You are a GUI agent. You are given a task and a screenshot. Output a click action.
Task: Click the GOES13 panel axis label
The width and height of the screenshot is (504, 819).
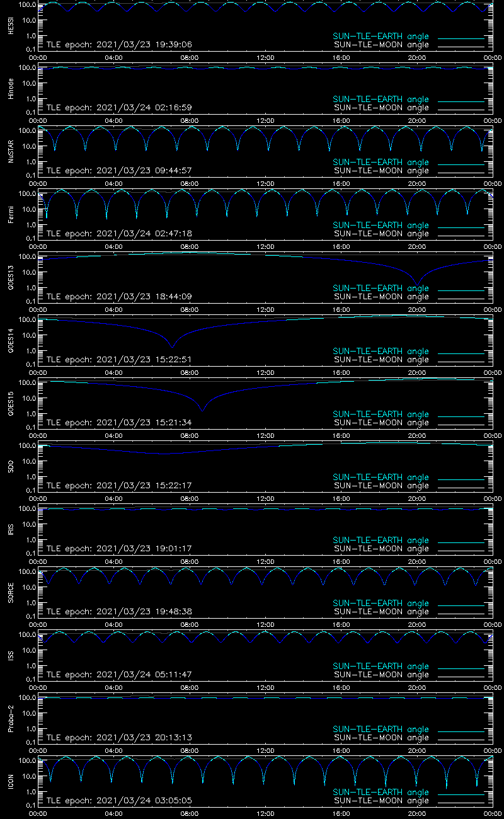11,278
